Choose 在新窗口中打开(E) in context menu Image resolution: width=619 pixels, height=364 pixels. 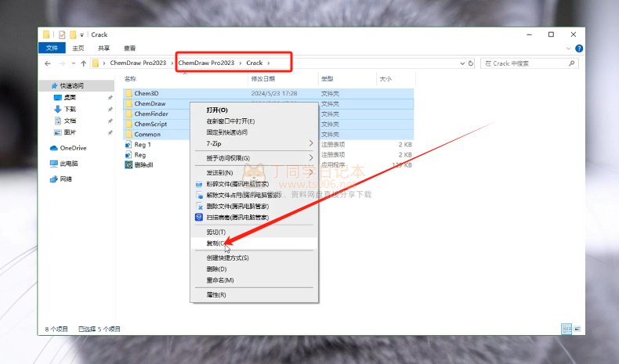254,121
